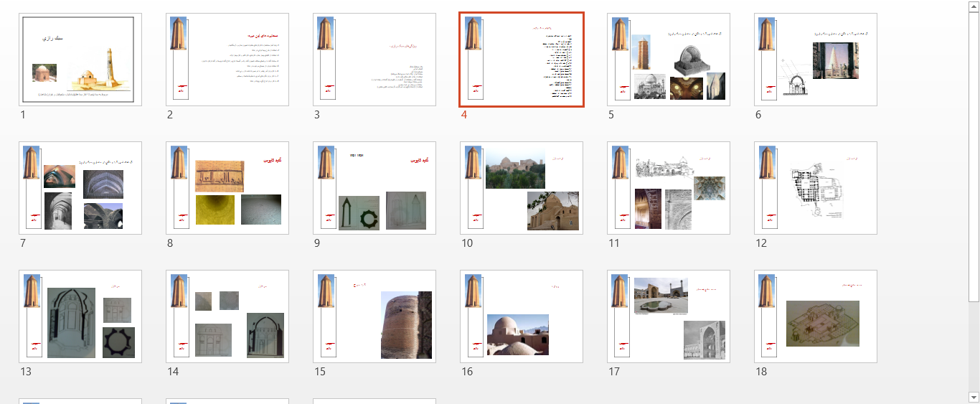Screen dimensions: 980x404
Task: Click slide number label 2
Action: click(x=170, y=115)
